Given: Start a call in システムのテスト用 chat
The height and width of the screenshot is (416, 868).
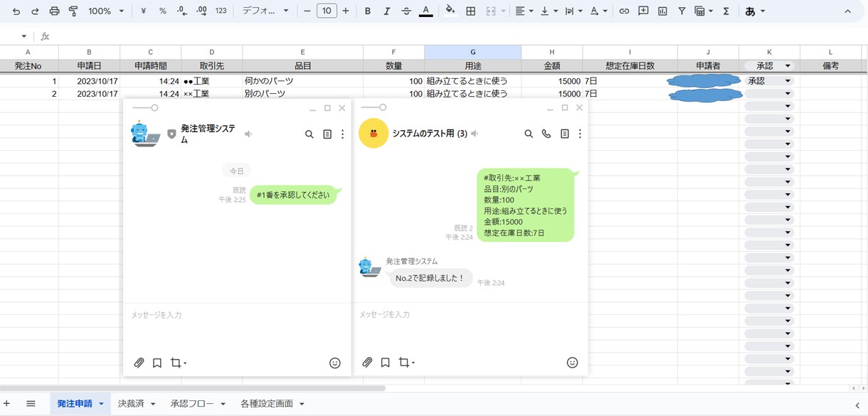Looking at the screenshot, I should (546, 134).
